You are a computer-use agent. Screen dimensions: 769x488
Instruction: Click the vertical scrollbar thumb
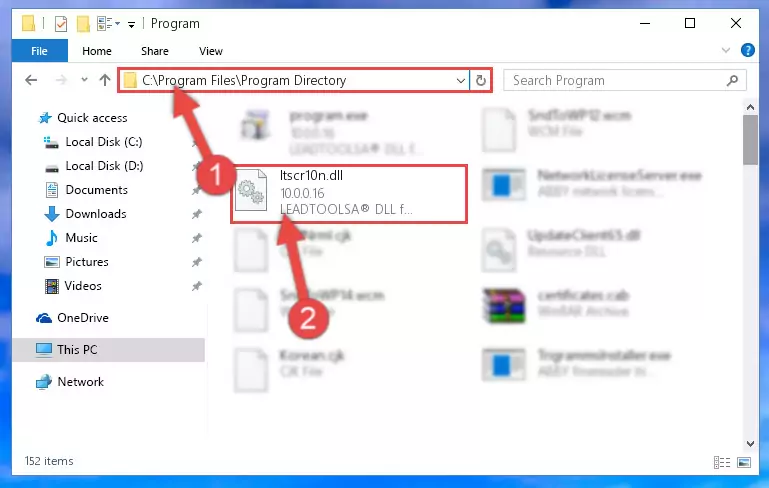(750, 140)
